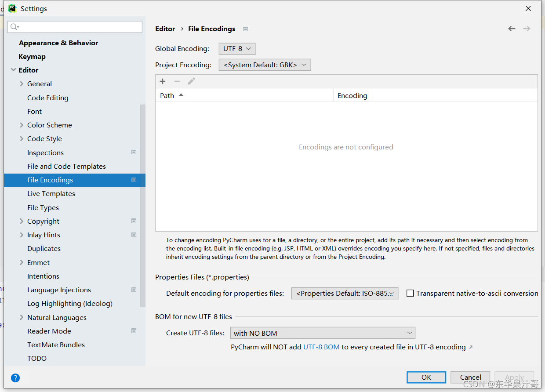This screenshot has height=392, width=545.
Task: Collapse the Editor tree section
Action: click(14, 70)
